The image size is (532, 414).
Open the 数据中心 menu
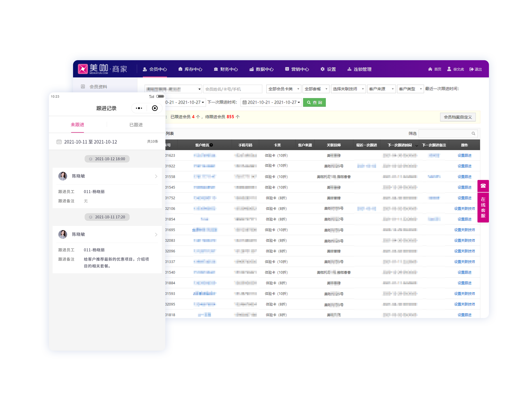click(261, 69)
